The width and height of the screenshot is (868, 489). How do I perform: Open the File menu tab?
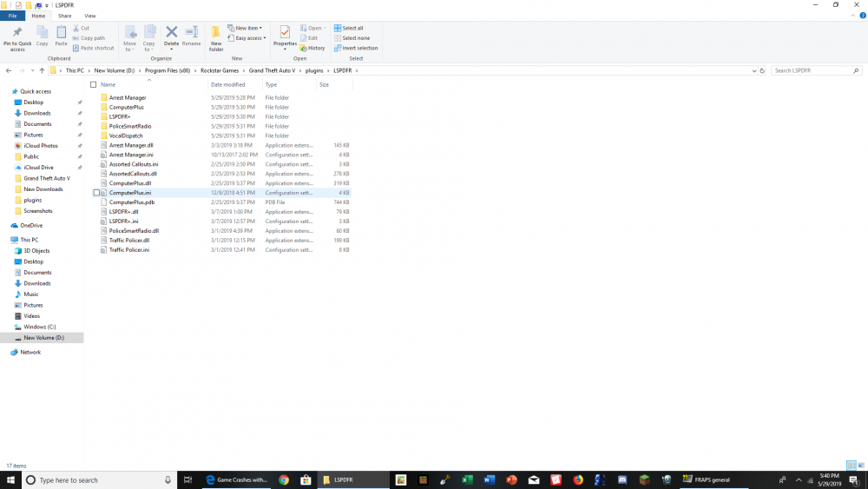(12, 16)
